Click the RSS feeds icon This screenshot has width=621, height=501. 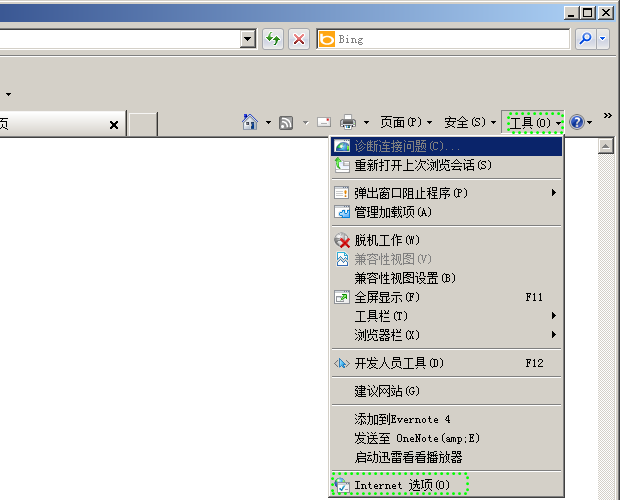tap(286, 122)
